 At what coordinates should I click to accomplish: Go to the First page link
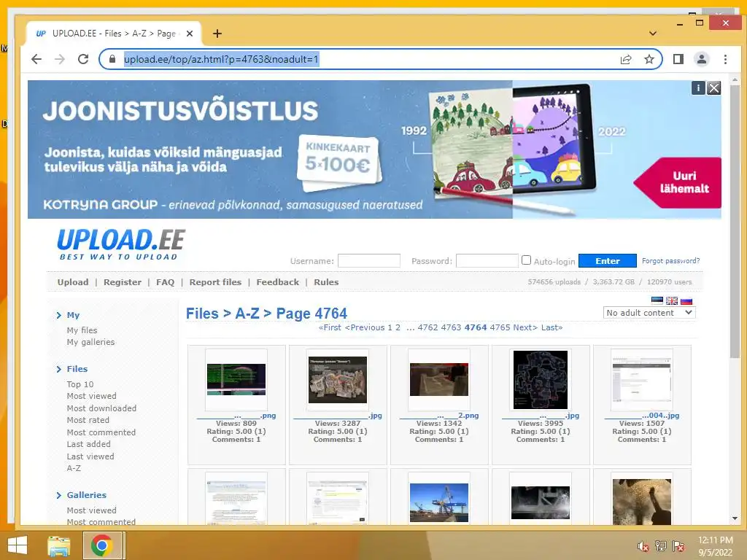coord(330,327)
